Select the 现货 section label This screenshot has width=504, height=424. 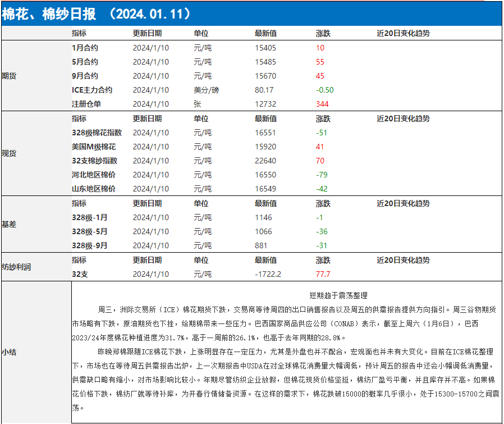pos(9,153)
